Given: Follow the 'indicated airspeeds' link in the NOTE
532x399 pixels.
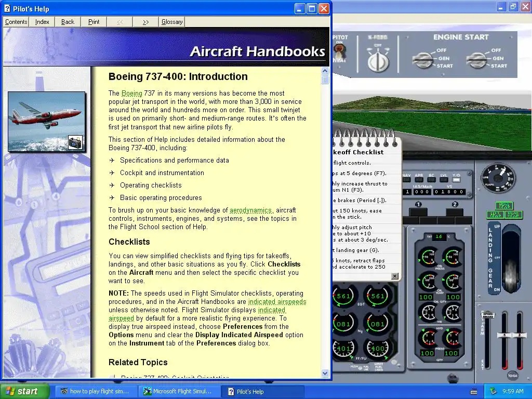Looking at the screenshot, I should coord(277,302).
